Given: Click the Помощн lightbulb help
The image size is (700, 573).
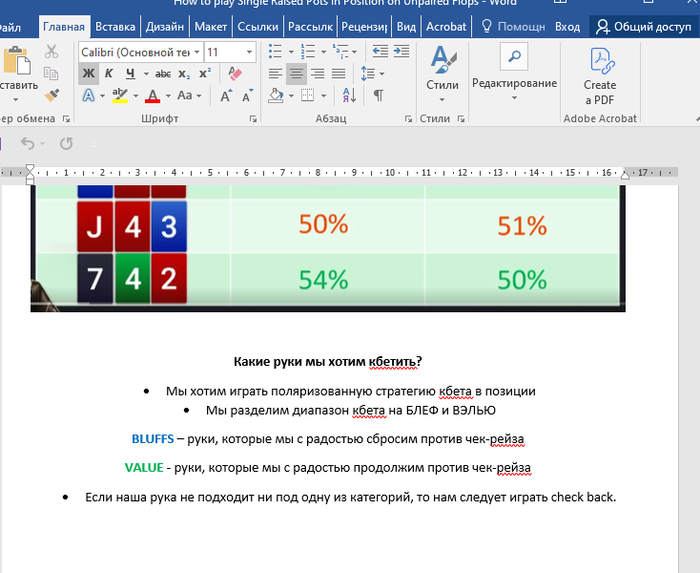Looking at the screenshot, I should (512, 27).
